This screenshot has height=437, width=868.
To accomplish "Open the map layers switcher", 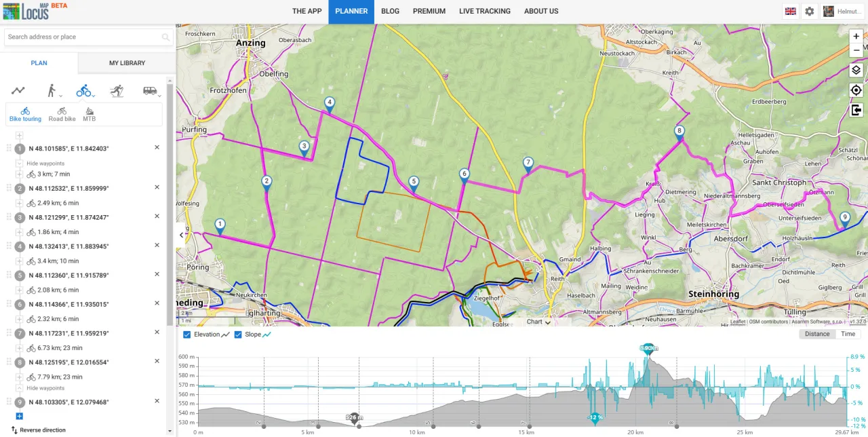I will tap(856, 69).
